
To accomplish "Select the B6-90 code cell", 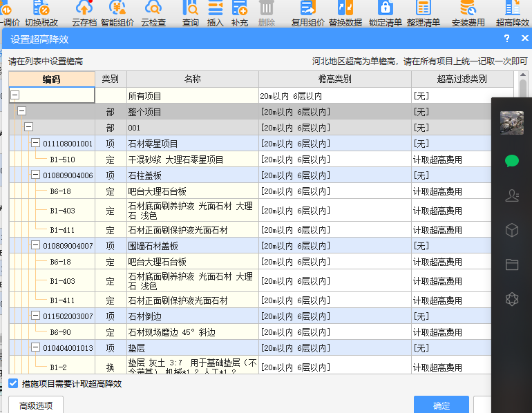I will tap(52, 332).
